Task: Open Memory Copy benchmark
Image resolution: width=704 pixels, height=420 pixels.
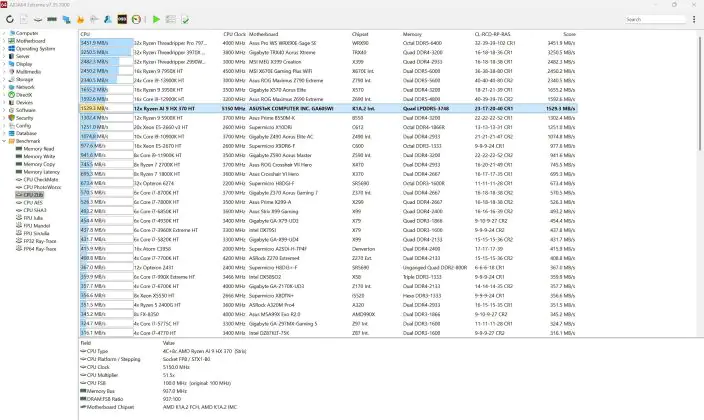Action: (39, 164)
